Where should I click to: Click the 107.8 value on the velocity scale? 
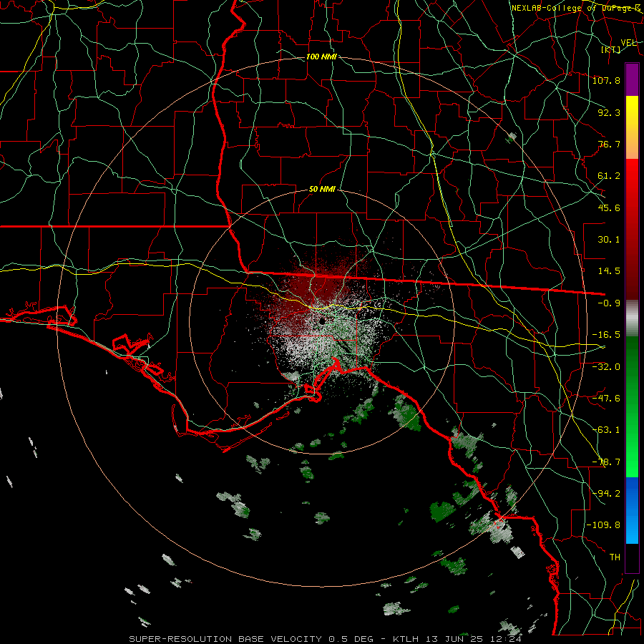tap(606, 80)
